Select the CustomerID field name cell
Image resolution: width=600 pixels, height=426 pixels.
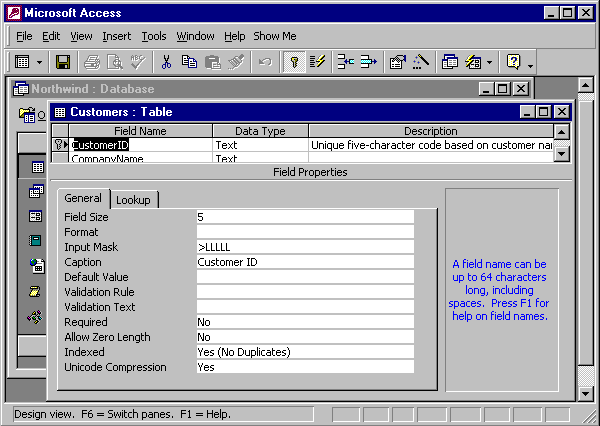click(x=140, y=145)
